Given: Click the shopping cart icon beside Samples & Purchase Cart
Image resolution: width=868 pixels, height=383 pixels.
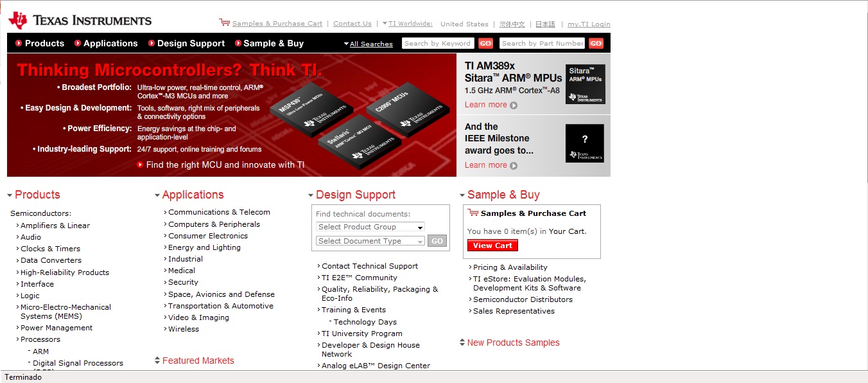Looking at the screenshot, I should (225, 22).
